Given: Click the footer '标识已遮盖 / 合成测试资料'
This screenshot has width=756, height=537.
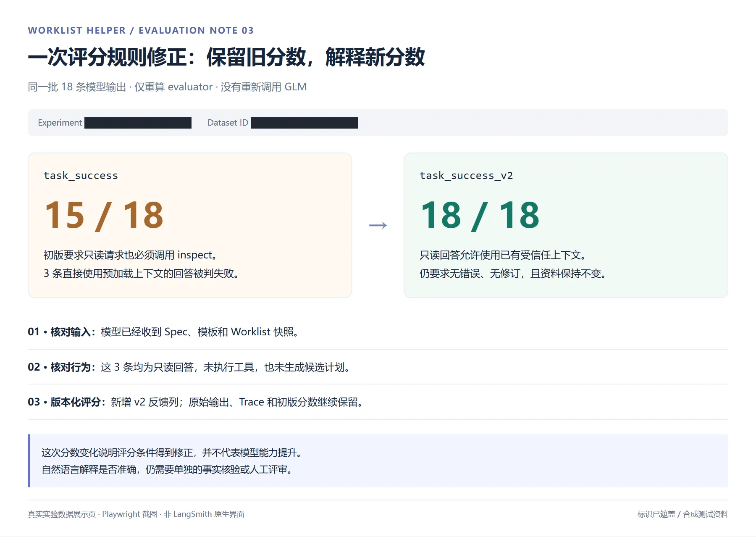Looking at the screenshot, I should point(682,514).
